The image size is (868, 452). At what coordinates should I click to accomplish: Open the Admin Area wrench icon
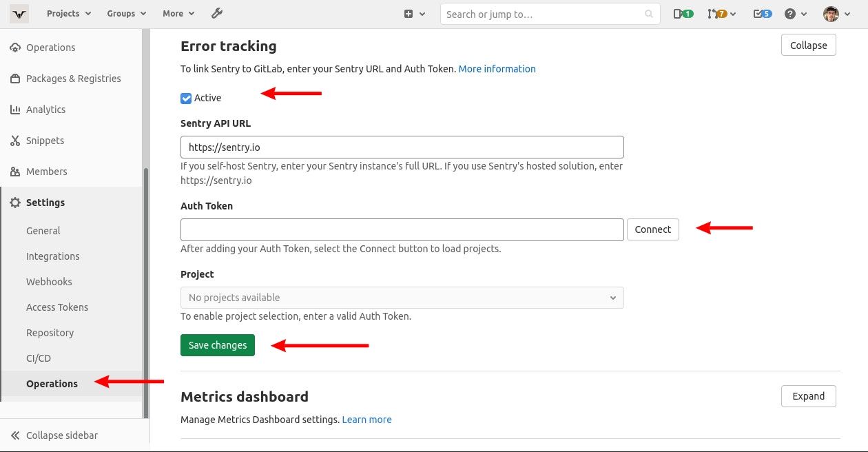217,13
